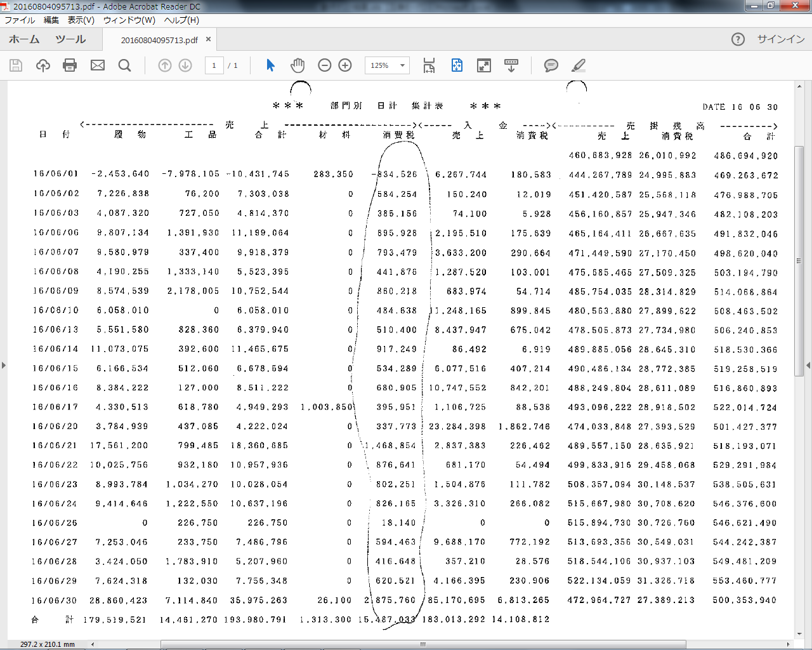The height and width of the screenshot is (650, 812).
Task: Click the サインイン link
Action: pos(781,39)
